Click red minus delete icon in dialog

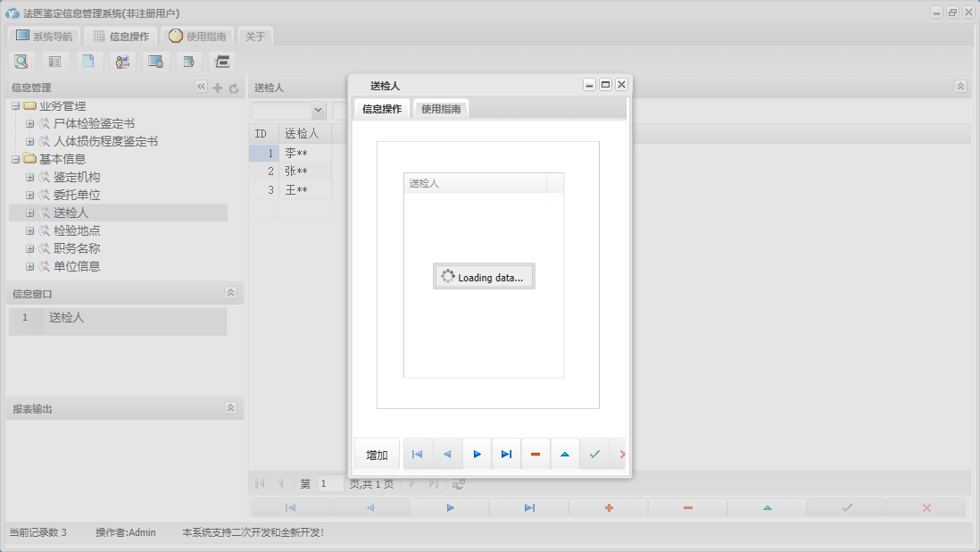click(x=536, y=455)
